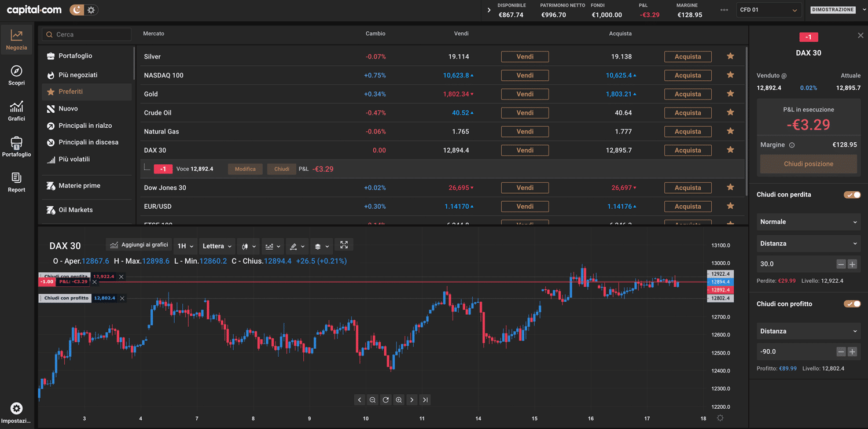This screenshot has height=429, width=868.
Task: Zoom in the chart
Action: [399, 400]
